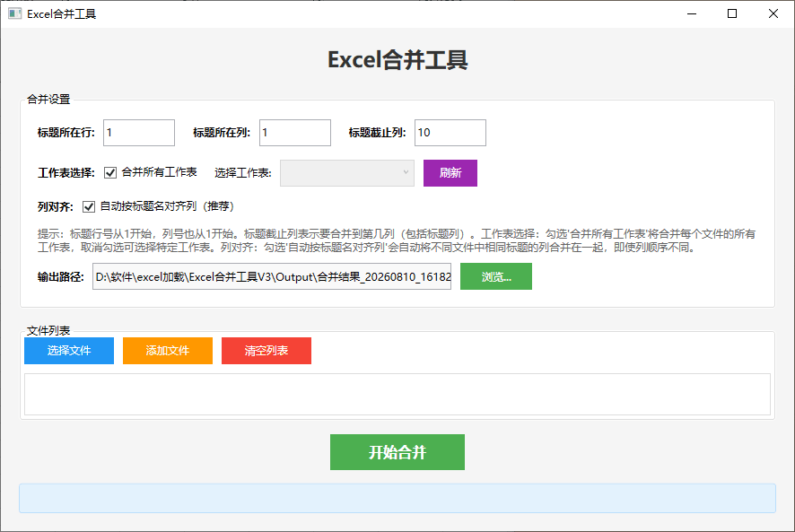Maximize the Excel合并工具 window

coord(732,13)
